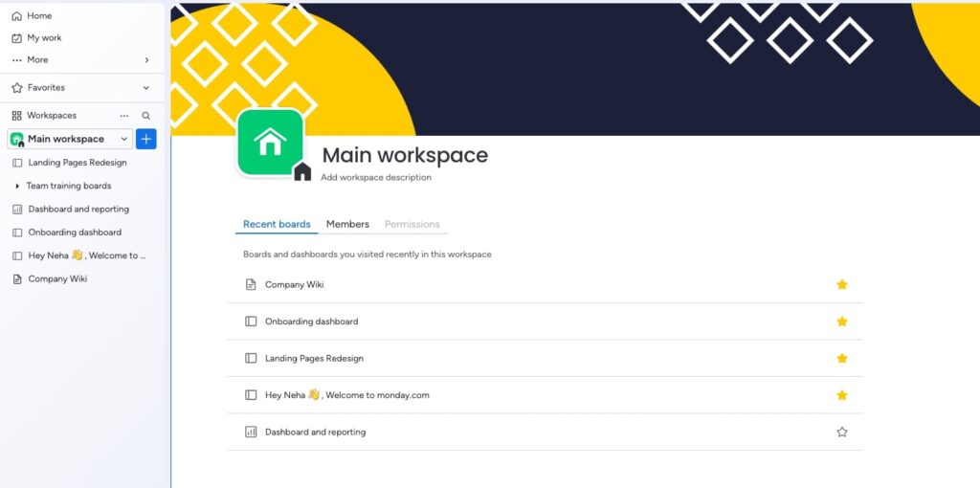Viewport: 980px width, 488px height.
Task: Click the blue plus add button
Action: point(146,139)
